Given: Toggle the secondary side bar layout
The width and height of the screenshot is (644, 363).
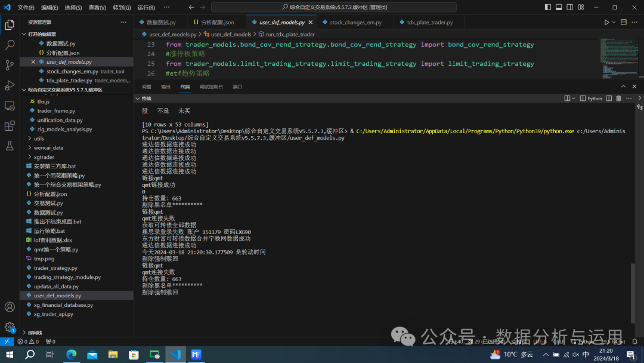Looking at the screenshot, I should click(x=569, y=7).
